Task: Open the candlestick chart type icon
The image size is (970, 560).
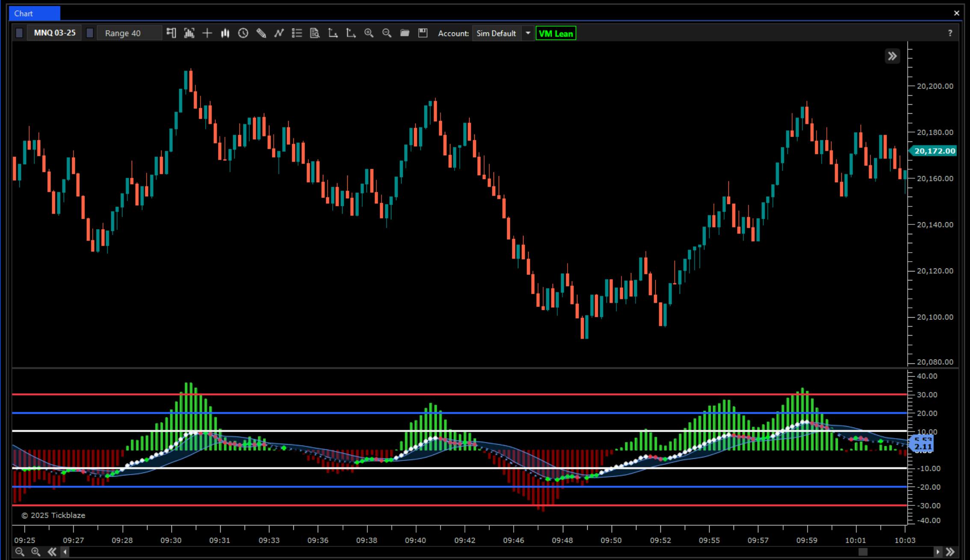Action: coord(225,33)
